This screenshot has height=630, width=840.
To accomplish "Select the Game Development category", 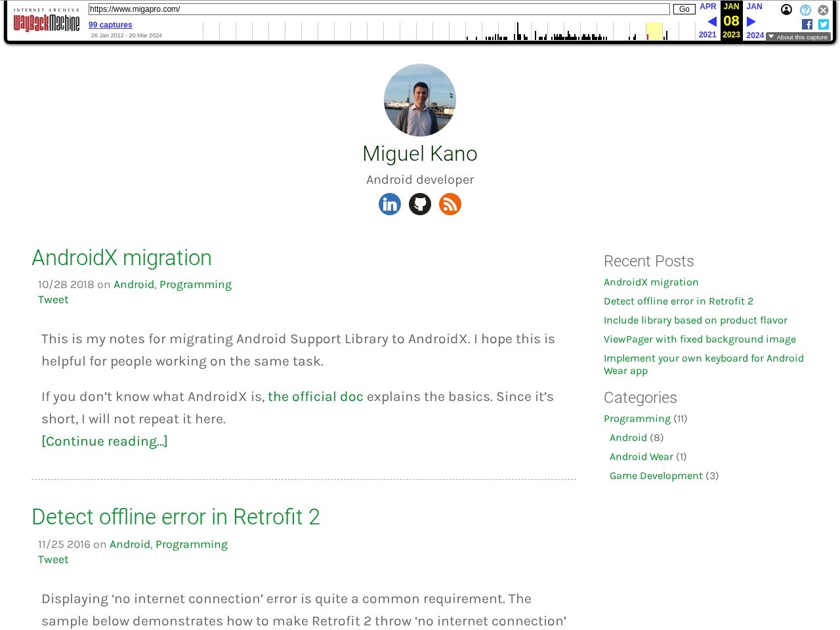I will pyautogui.click(x=656, y=476).
